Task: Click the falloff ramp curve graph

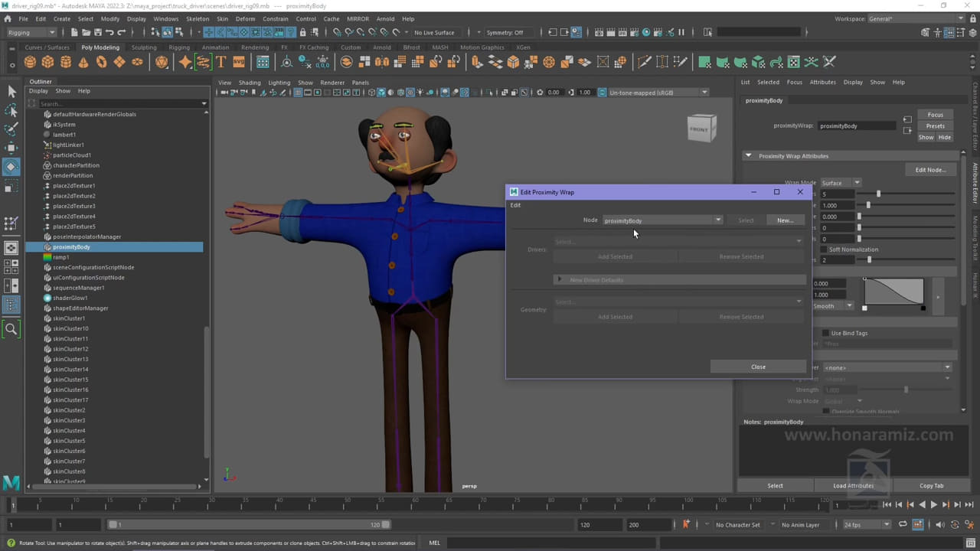Action: point(893,293)
